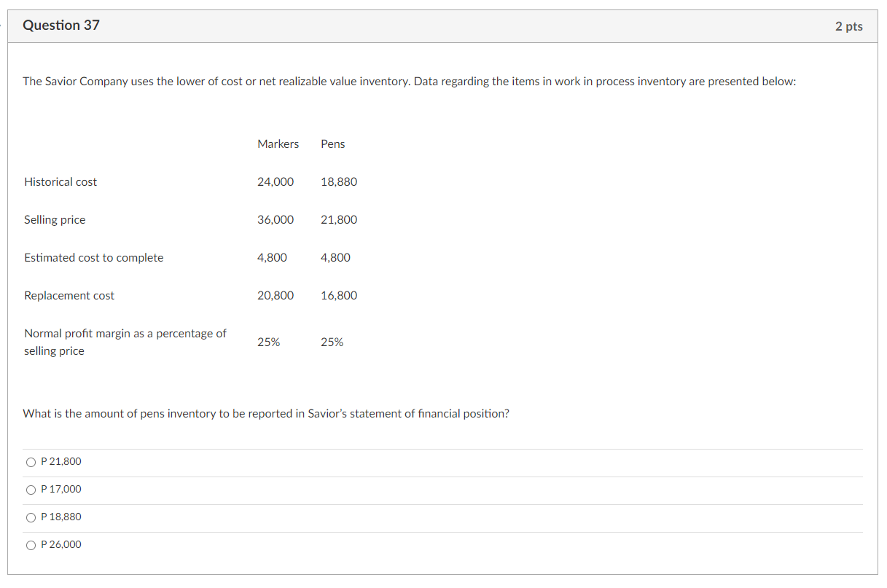
Task: Click the 2 pts label
Action: 849,26
